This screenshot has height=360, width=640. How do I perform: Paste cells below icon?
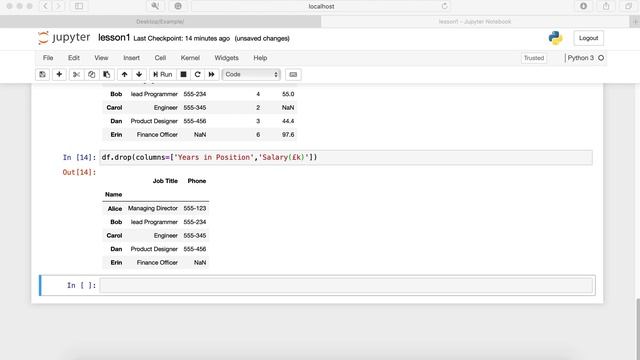(x=107, y=74)
